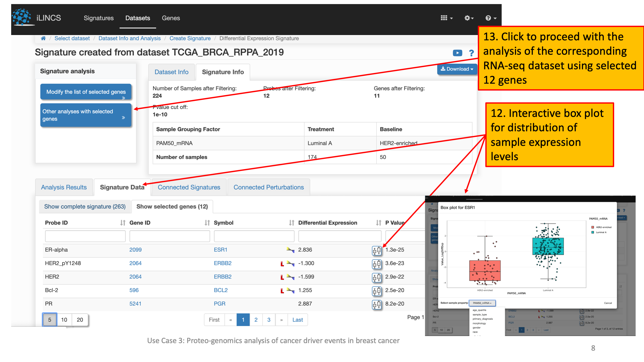644x362 pixels.
Task: Switch to Connected Perturbations tab
Action: (x=268, y=187)
